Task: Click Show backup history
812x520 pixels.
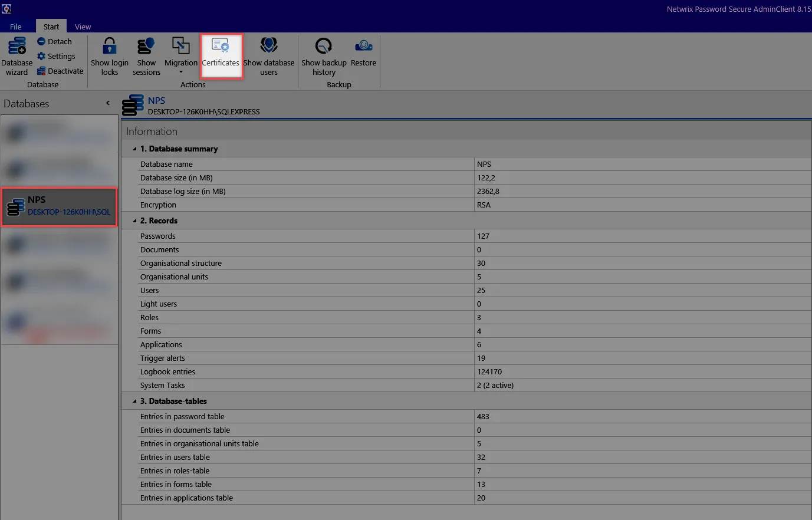Action: click(x=324, y=57)
